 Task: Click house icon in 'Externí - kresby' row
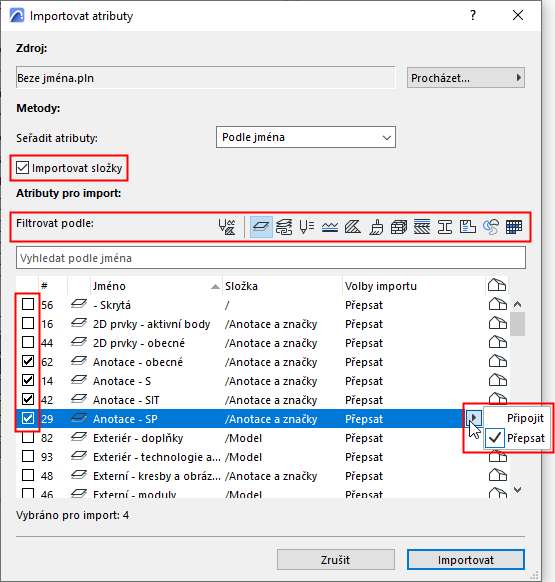click(x=497, y=475)
